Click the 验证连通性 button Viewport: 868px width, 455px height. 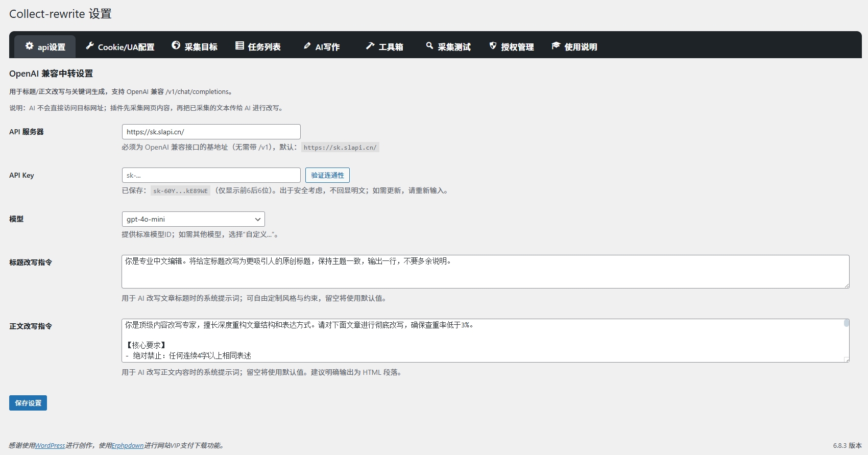click(x=327, y=175)
